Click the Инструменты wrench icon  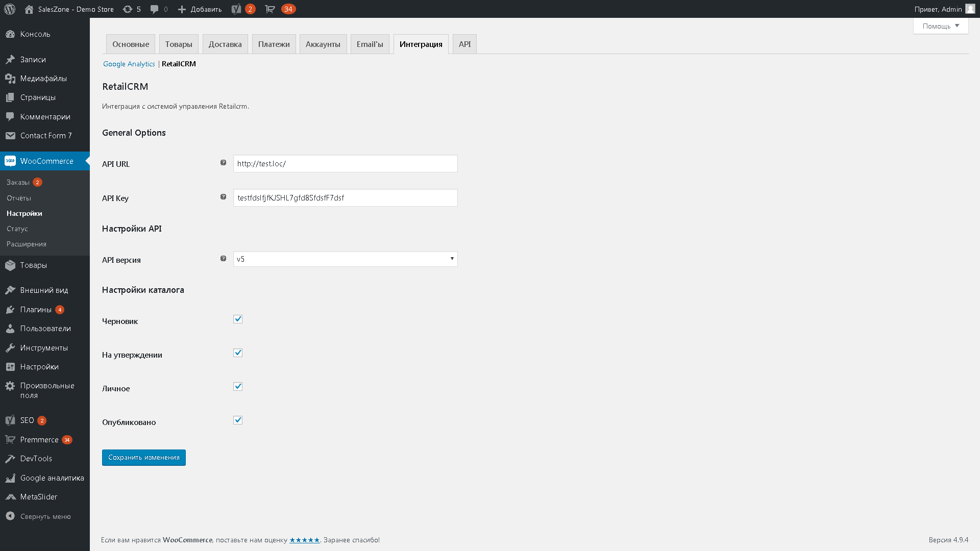pos(10,348)
